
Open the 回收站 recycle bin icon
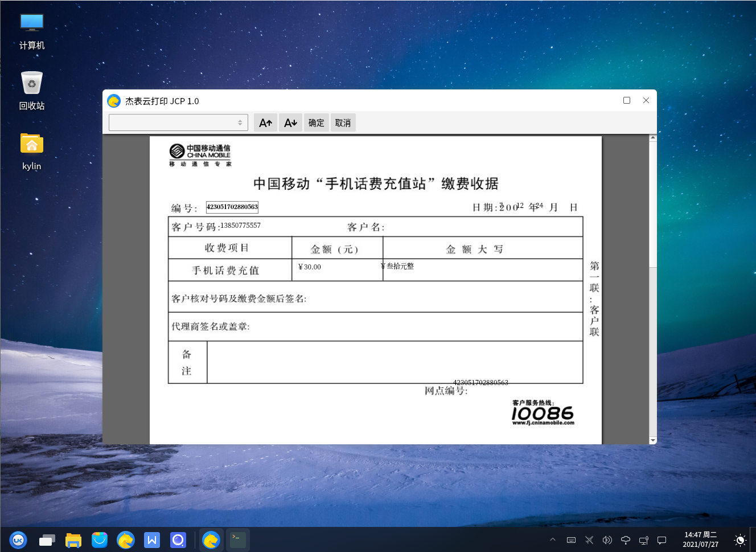click(32, 91)
